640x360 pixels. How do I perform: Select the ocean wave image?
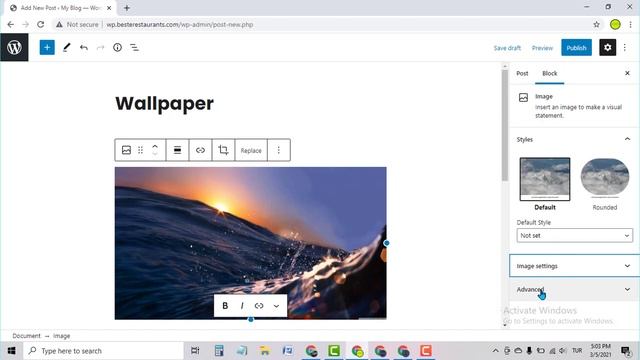[251, 243]
